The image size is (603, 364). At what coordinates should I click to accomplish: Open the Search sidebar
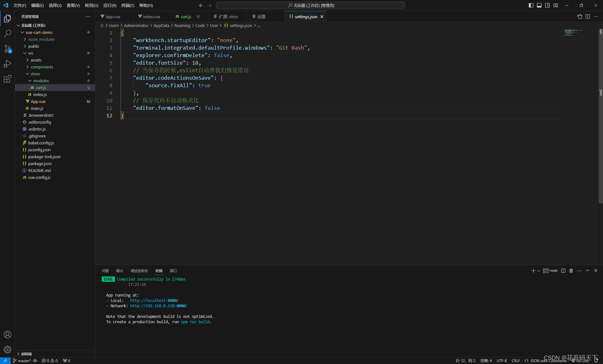(x=8, y=33)
